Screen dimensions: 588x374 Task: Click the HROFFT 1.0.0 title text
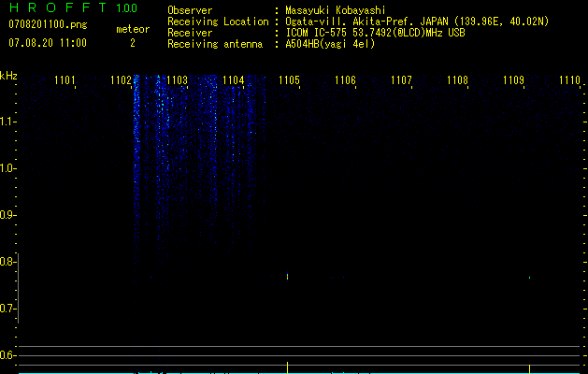click(x=73, y=7)
